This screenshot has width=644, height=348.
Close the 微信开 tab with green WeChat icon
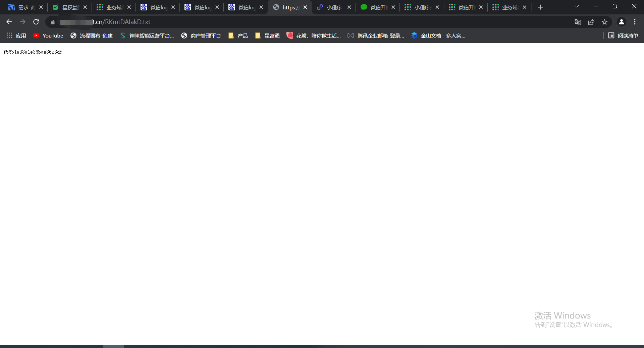click(x=393, y=7)
